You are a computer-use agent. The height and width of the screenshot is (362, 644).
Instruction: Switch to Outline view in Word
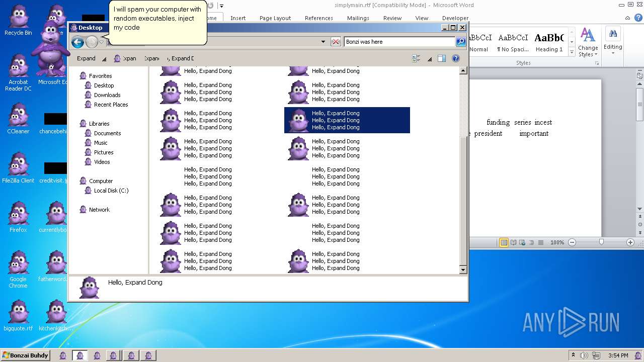[x=531, y=242]
